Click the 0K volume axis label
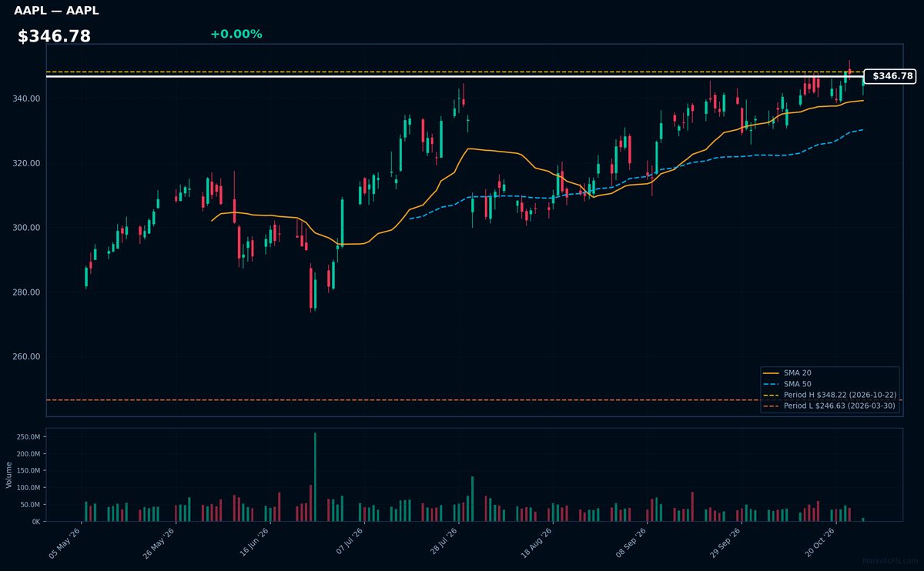 tap(36, 522)
